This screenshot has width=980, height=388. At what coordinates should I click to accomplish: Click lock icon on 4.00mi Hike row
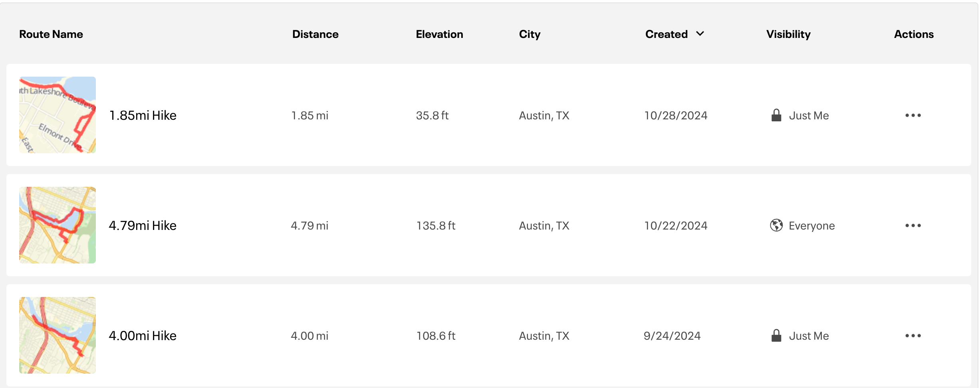776,336
